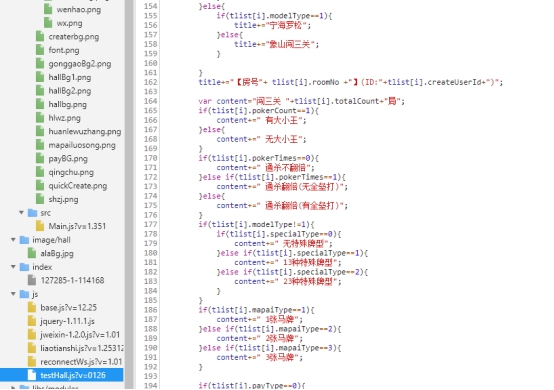
Task: Collapse the image/hall folder arrow
Action: click(x=13, y=240)
